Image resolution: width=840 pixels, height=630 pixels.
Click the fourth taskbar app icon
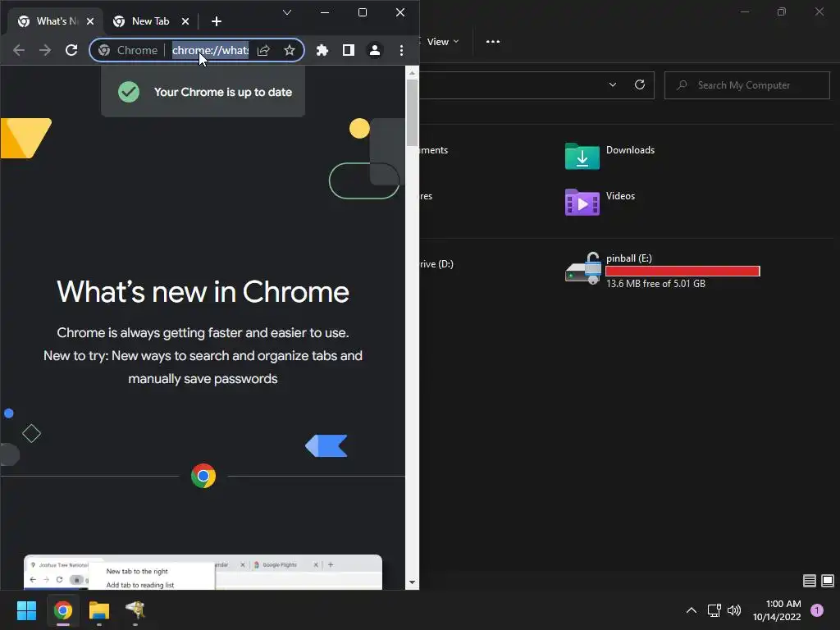pyautogui.click(x=135, y=610)
